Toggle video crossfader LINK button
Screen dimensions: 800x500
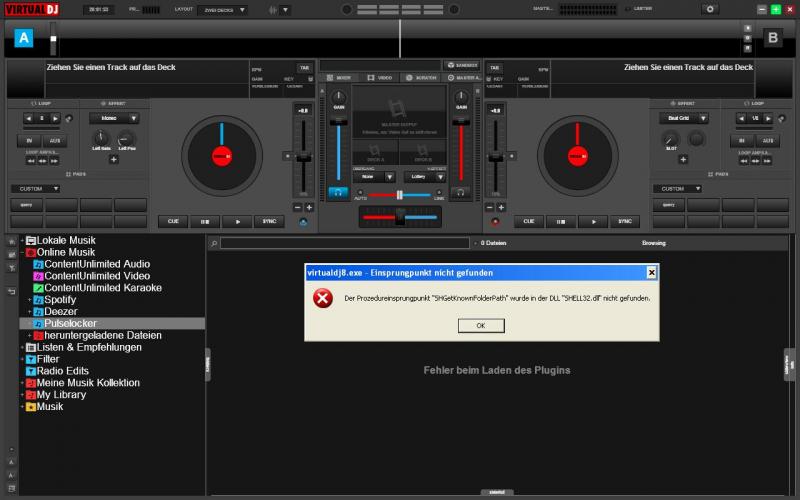(439, 193)
